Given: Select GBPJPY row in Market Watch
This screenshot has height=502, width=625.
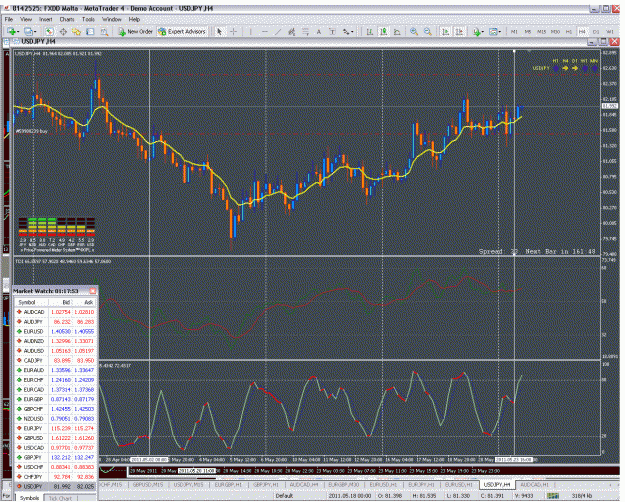Looking at the screenshot, I should click(x=55, y=457).
